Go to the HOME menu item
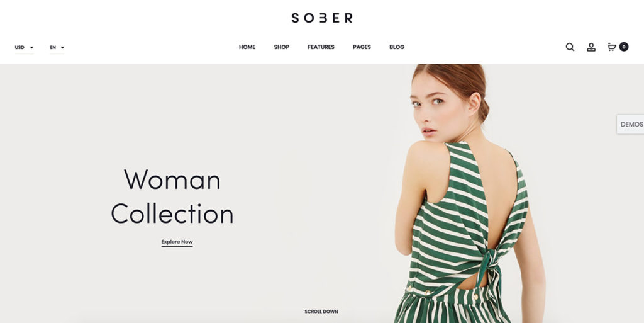 click(247, 47)
